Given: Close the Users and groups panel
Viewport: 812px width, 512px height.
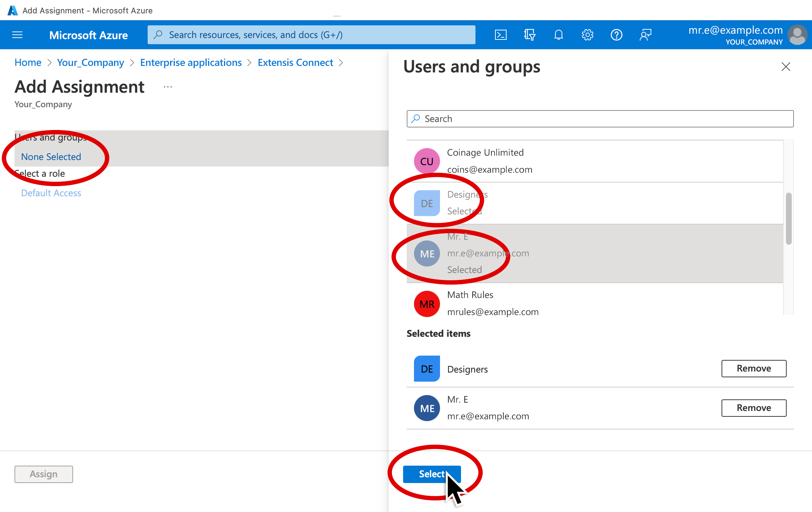Looking at the screenshot, I should (x=786, y=67).
